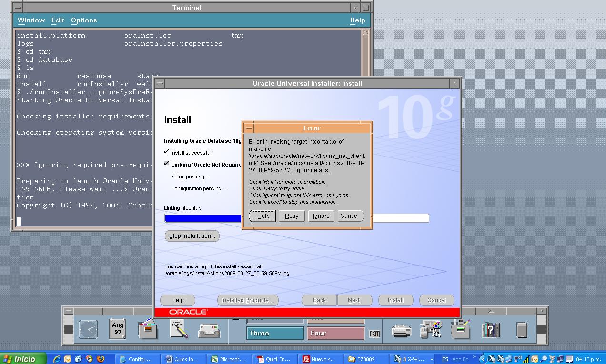Open the Printer icon in the panel
The image size is (606, 364).
pyautogui.click(x=401, y=330)
